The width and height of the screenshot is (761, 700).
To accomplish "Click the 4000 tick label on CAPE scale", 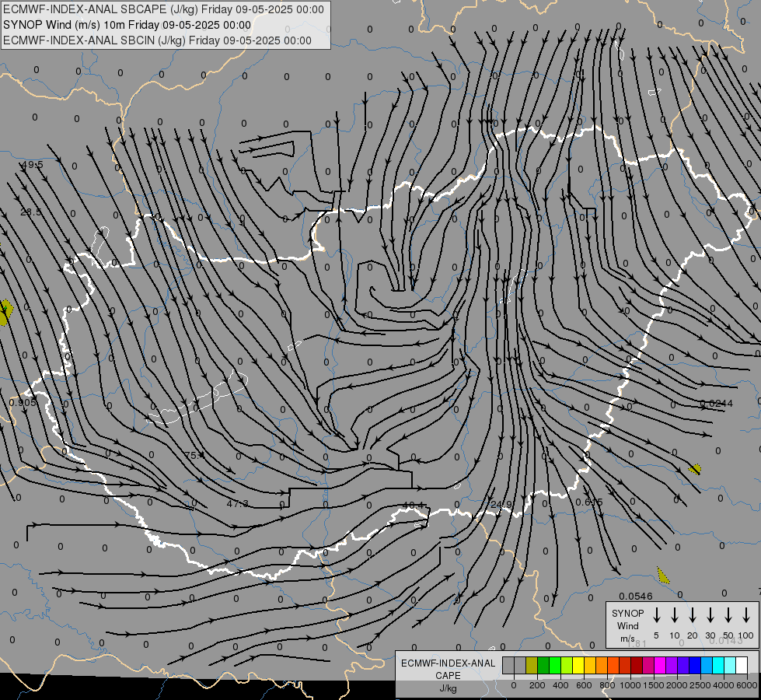I will 724,685.
